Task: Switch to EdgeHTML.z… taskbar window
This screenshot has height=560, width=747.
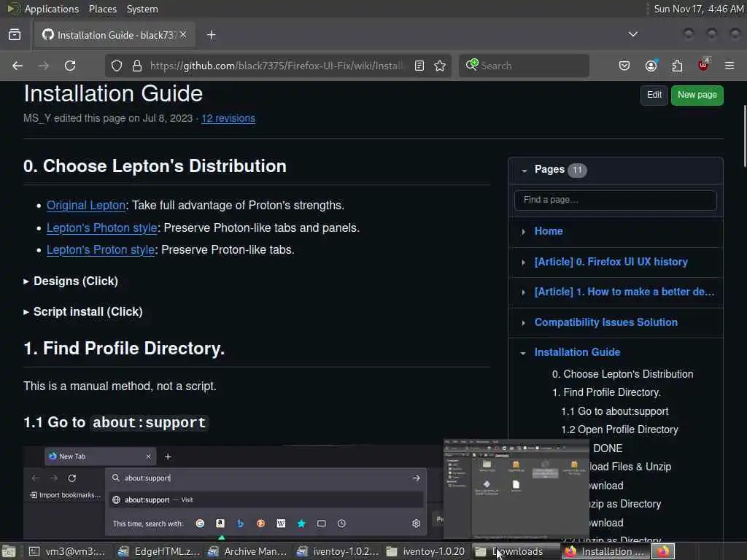Action: pos(159,551)
